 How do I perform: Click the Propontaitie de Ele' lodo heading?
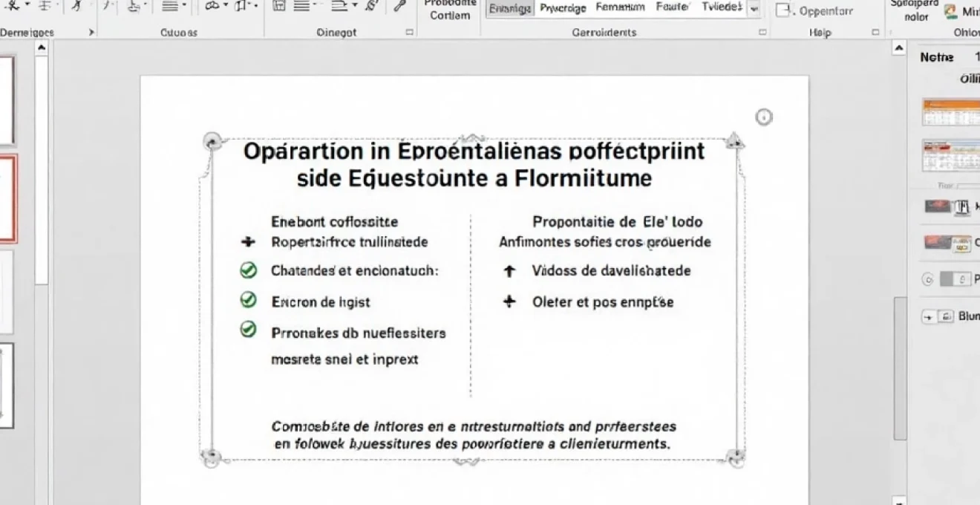[x=618, y=221]
